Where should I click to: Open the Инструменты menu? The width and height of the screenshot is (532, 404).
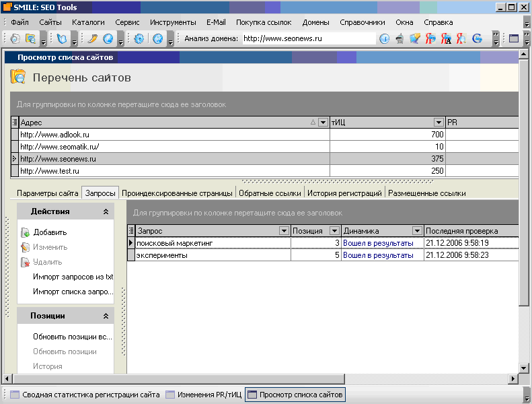(173, 22)
